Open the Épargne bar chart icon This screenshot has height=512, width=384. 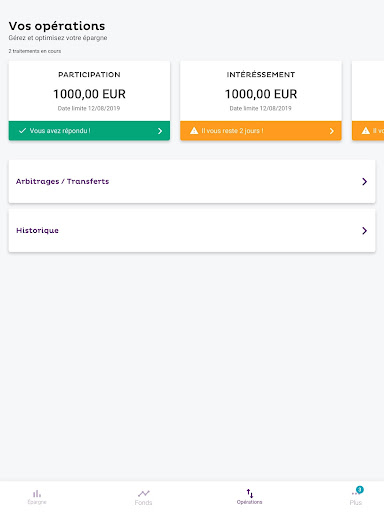pyautogui.click(x=37, y=493)
